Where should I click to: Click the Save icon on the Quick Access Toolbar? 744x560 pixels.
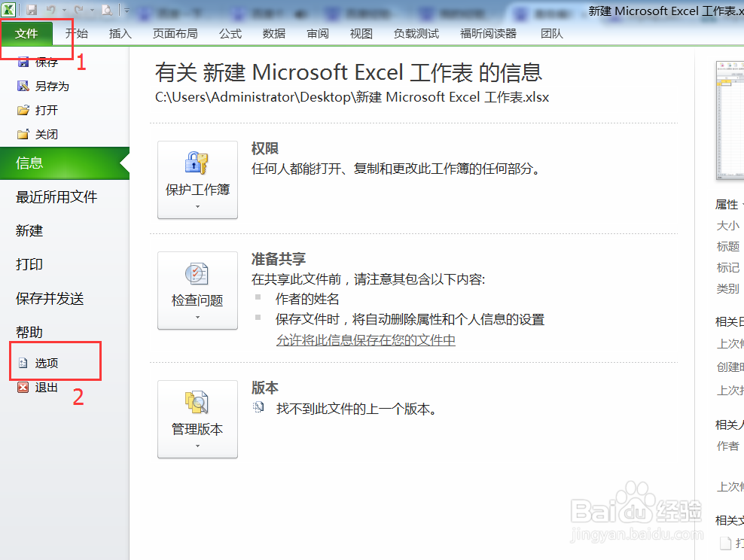30,11
